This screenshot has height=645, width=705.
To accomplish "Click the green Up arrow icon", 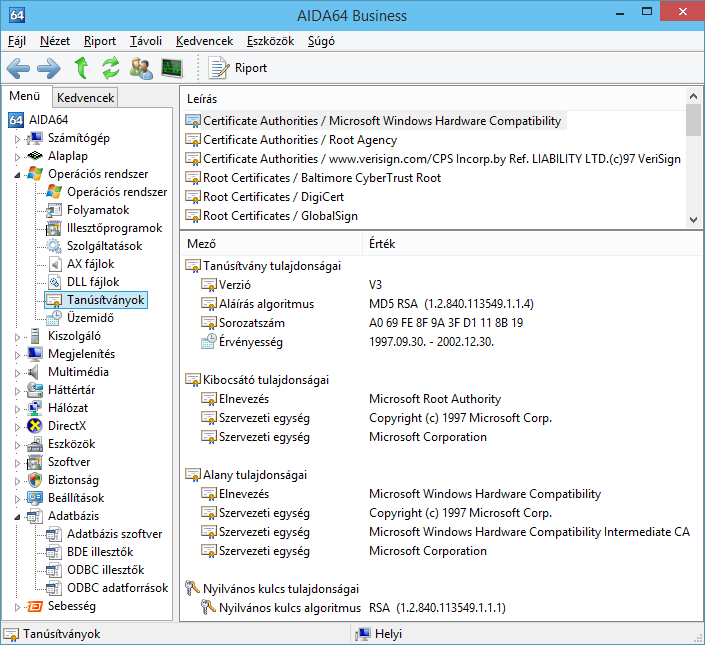I will click(81, 68).
